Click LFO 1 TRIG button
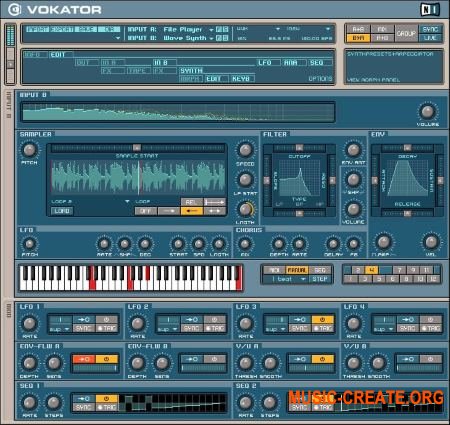The width and height of the screenshot is (450, 425). [x=107, y=328]
